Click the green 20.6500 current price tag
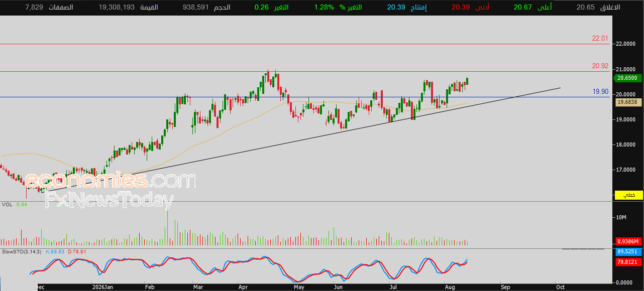644x291 pixels. pos(627,78)
